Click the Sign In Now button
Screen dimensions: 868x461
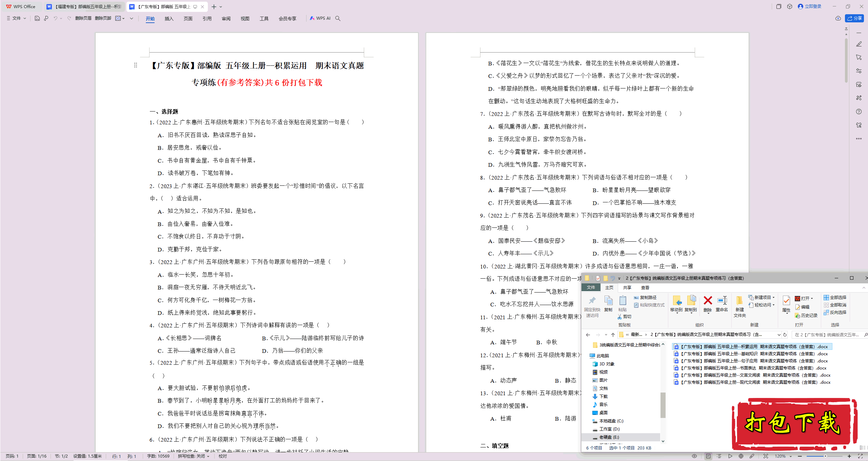pos(810,6)
